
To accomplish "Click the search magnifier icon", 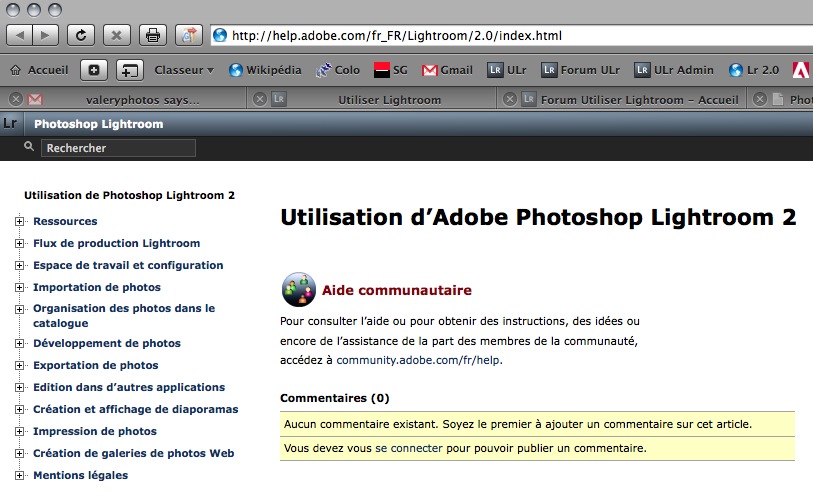I will tap(29, 147).
